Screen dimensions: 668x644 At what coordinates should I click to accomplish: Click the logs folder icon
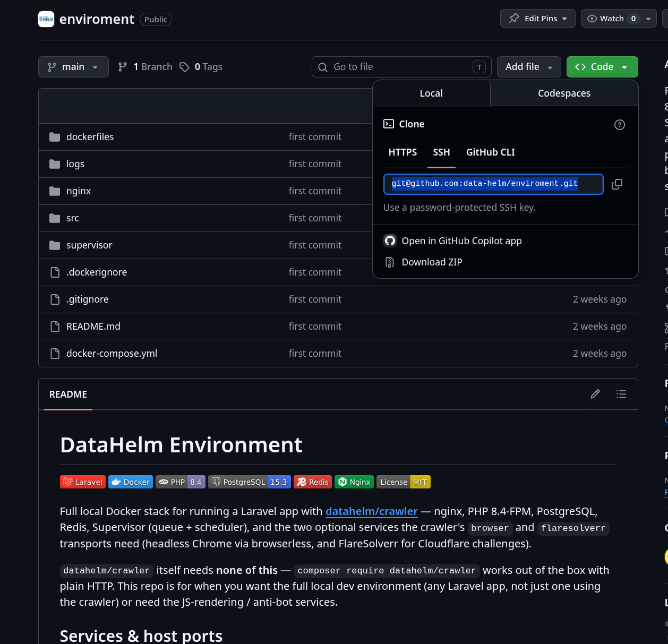click(x=55, y=164)
